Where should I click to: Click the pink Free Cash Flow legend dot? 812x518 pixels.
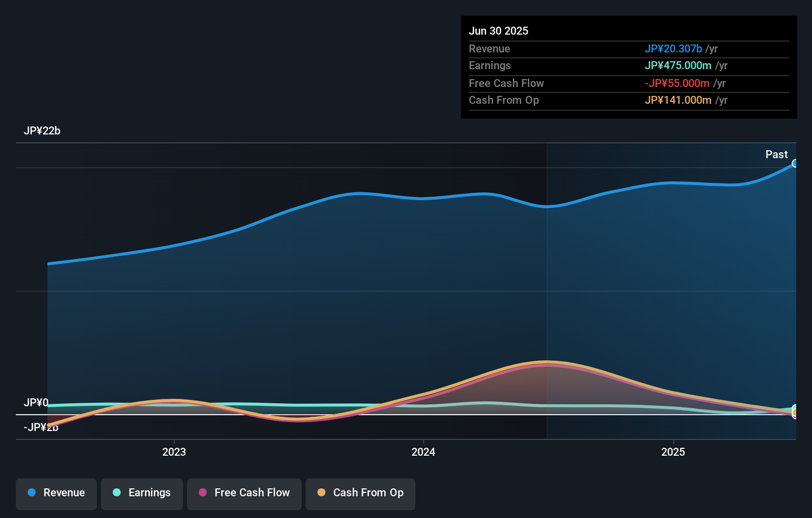click(202, 493)
